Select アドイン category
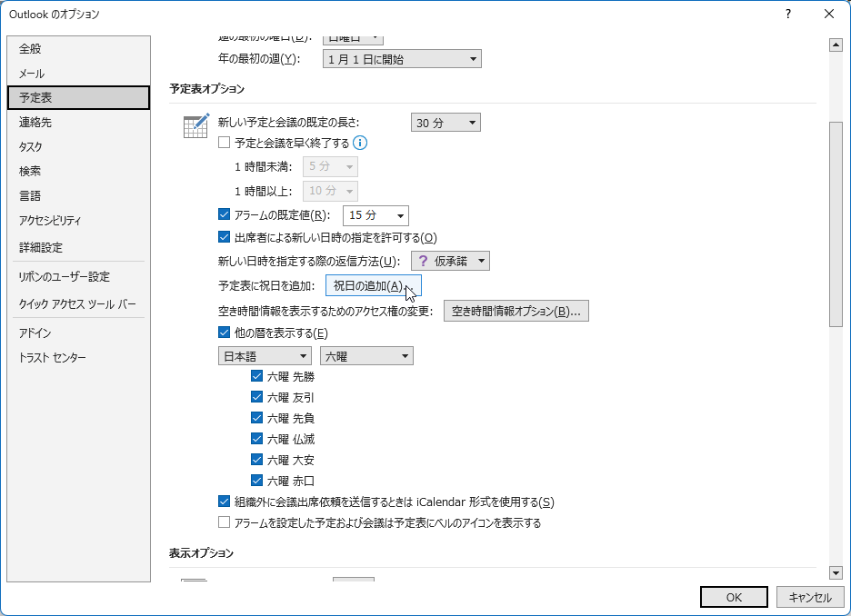Screen dimensions: 851x616 (79, 333)
